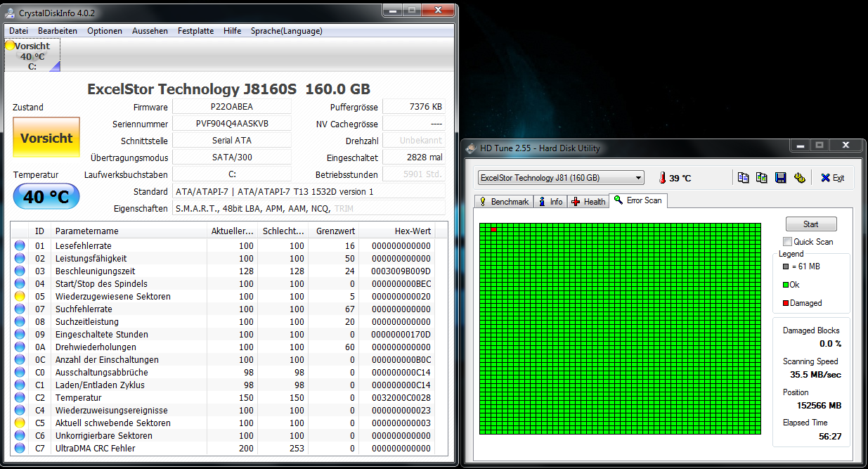The image size is (868, 469).
Task: Open the Sprache(Language) menu
Action: [287, 31]
